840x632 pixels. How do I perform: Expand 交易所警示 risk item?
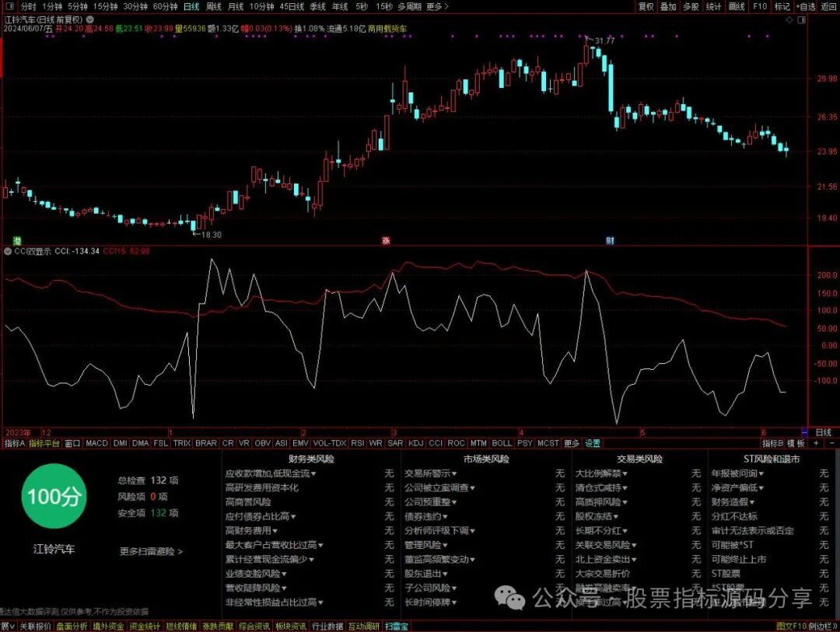point(431,473)
